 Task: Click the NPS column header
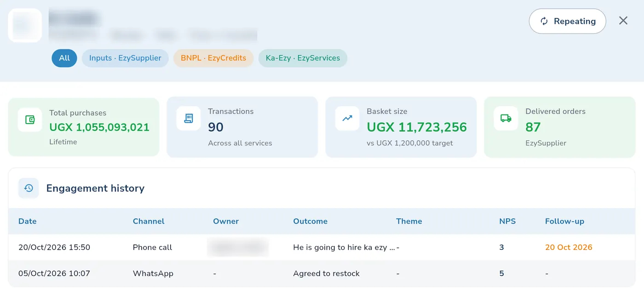pos(507,221)
